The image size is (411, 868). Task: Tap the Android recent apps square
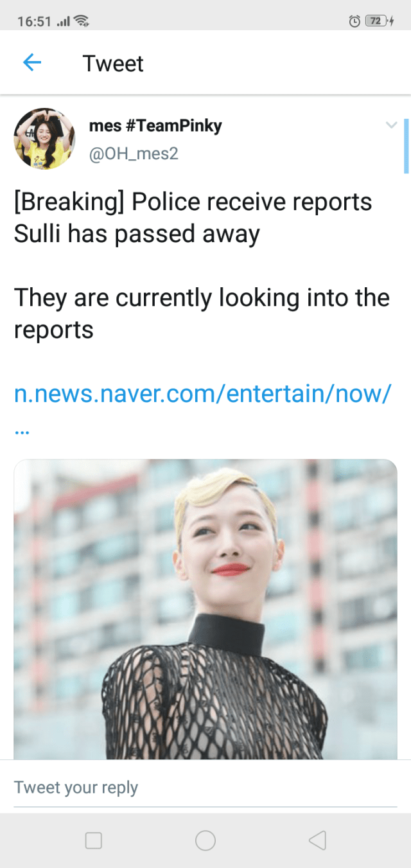tap(94, 840)
